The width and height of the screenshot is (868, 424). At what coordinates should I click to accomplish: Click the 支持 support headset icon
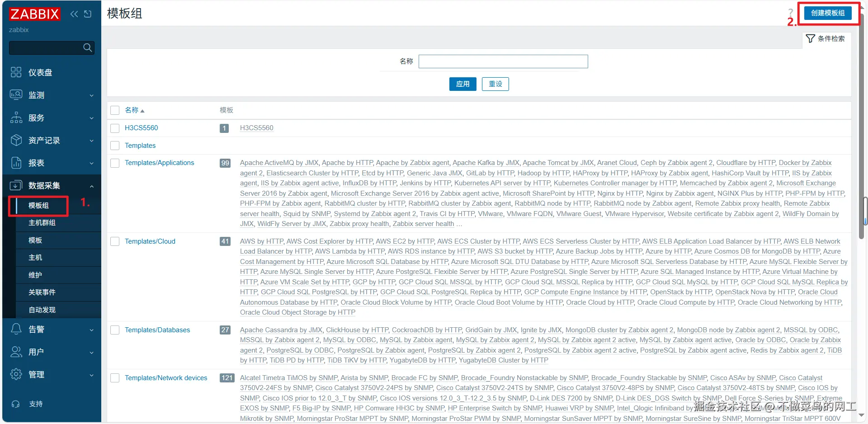tap(16, 404)
